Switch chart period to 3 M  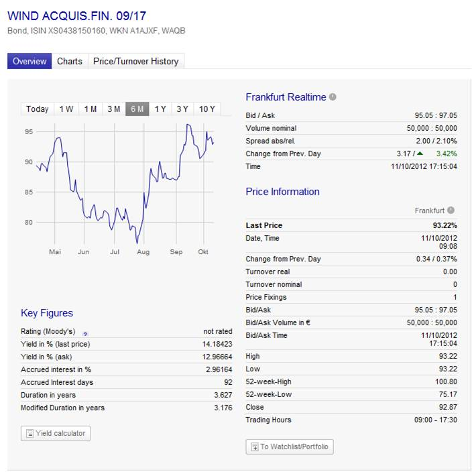point(114,109)
